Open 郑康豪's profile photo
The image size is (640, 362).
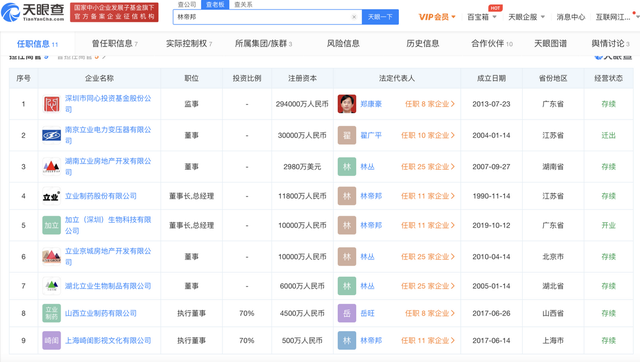[x=347, y=104]
